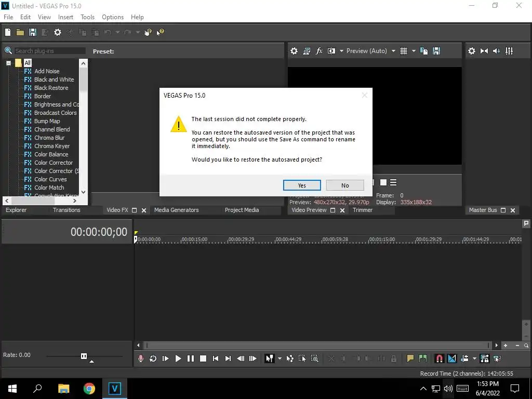Pause playback in the transport bar
Screen dimensions: 532x399
coord(190,358)
